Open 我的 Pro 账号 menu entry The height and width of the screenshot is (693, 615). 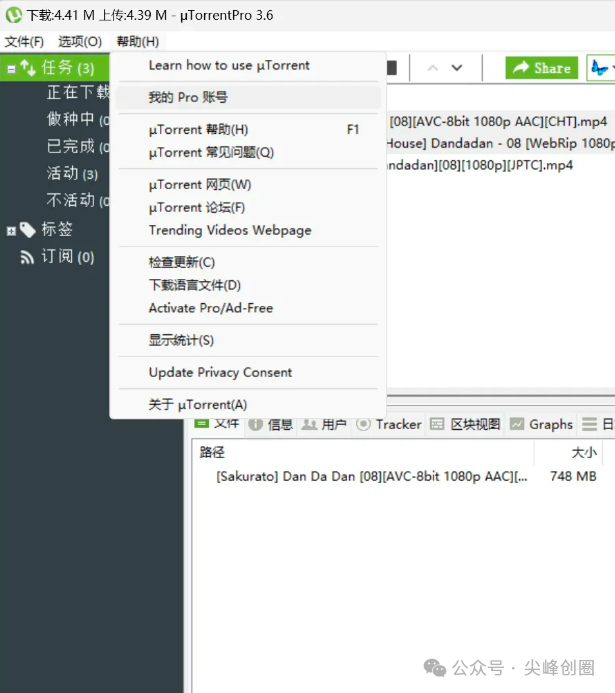click(248, 97)
